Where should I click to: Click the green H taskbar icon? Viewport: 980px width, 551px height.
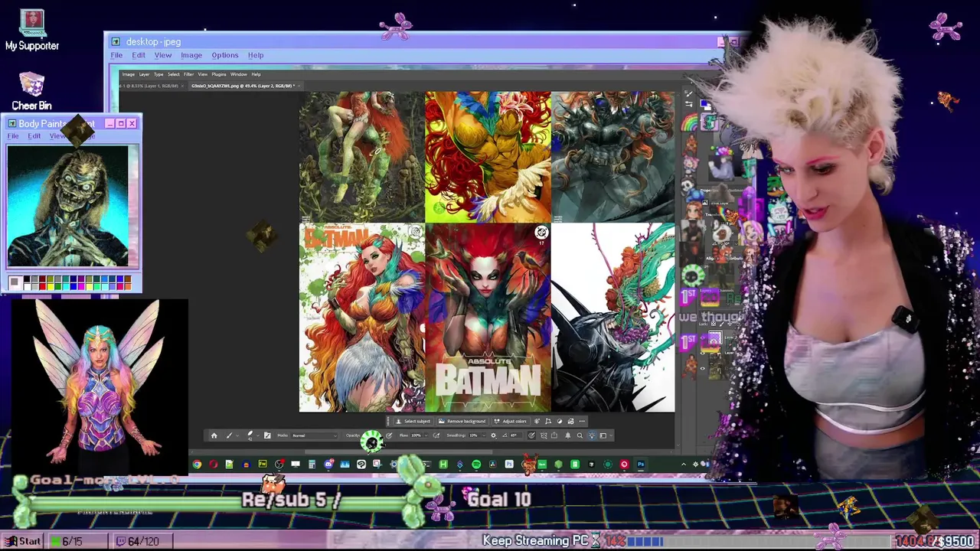click(443, 464)
